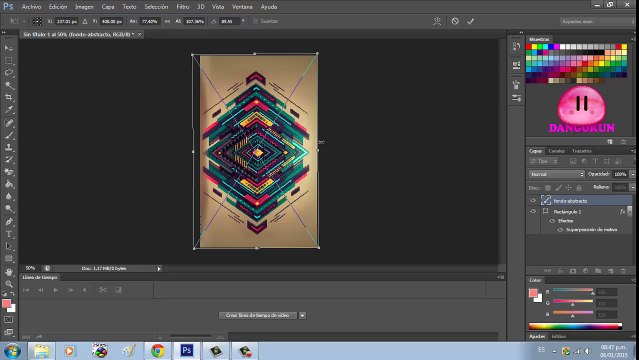Screen dimensions: 639x360
Task: Select the Brush tool
Action: pyautogui.click(x=9, y=135)
